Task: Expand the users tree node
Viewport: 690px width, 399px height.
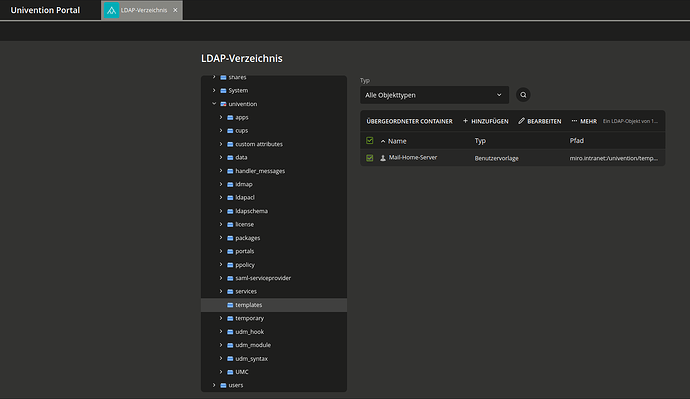Action: 214,385
